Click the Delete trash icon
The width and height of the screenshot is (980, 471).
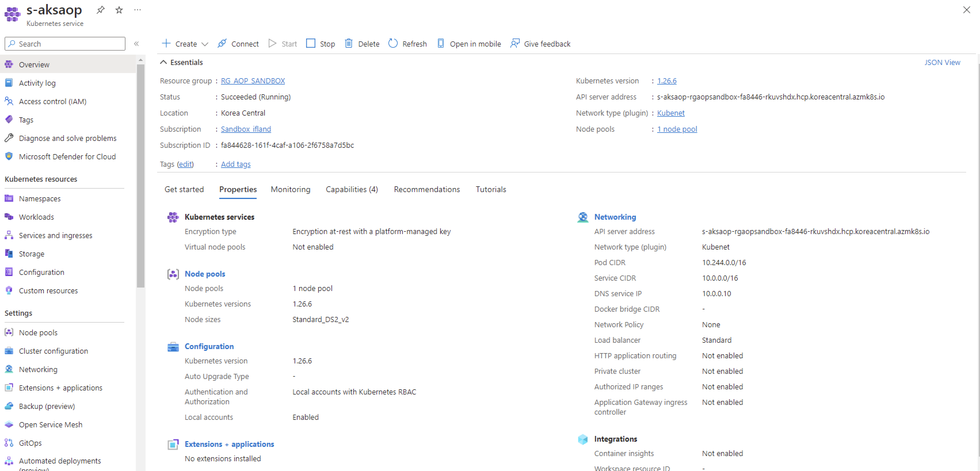pos(349,43)
